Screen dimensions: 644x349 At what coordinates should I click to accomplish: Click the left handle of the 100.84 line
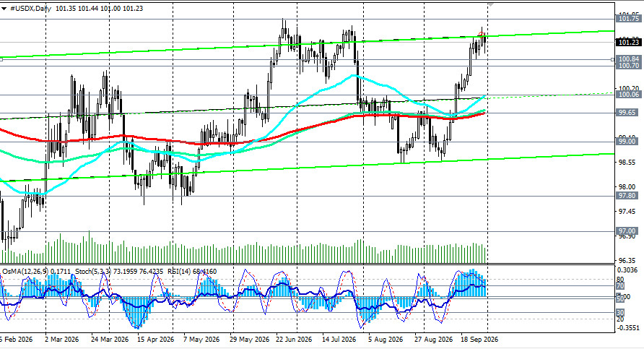pos(1,59)
